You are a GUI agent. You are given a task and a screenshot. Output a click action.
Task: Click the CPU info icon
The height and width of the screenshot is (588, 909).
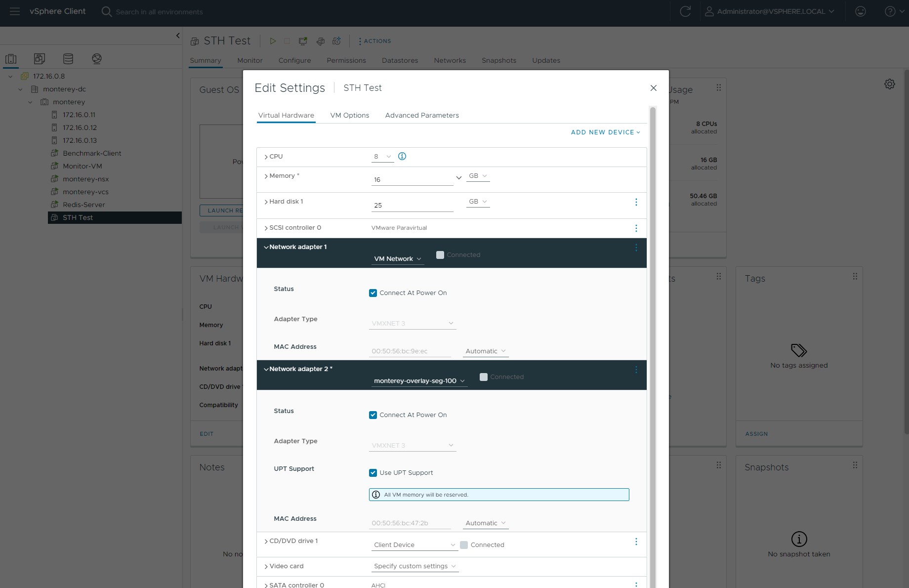pos(402,156)
